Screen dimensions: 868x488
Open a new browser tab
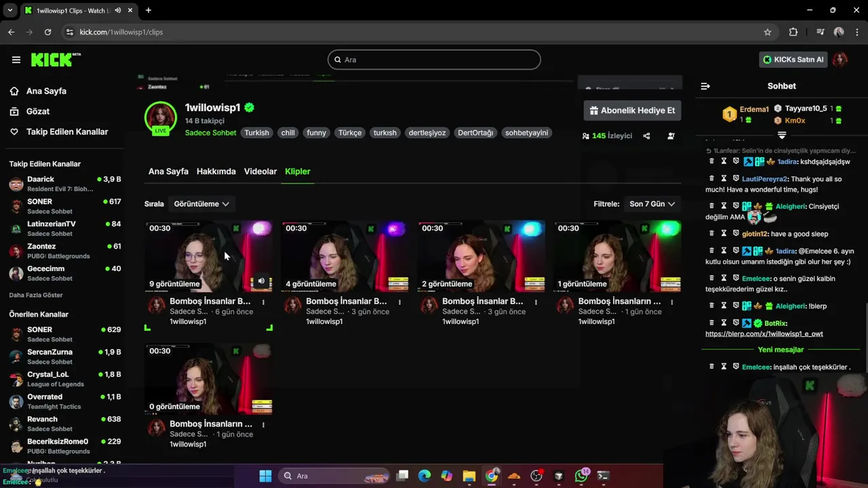(x=149, y=10)
